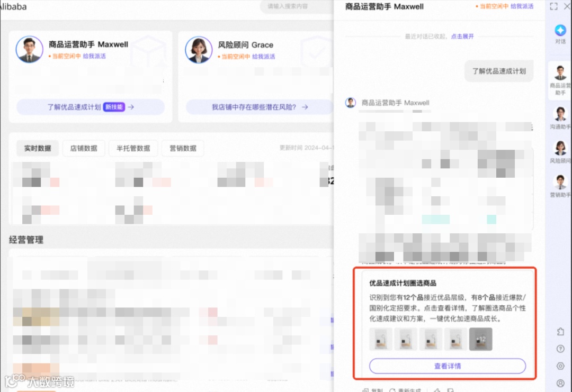Click 点击展开 to expand recent conversation

pyautogui.click(x=462, y=37)
